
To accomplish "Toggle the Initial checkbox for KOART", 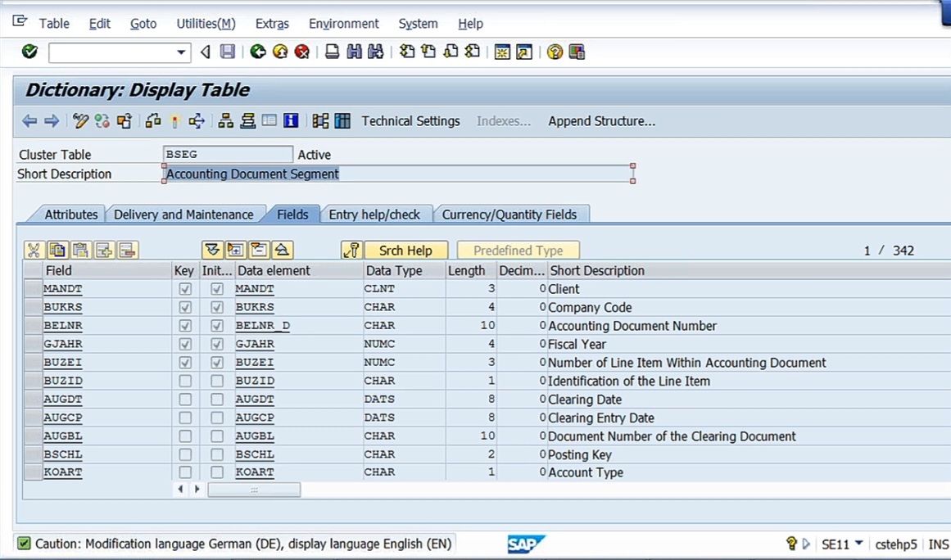I will 216,472.
